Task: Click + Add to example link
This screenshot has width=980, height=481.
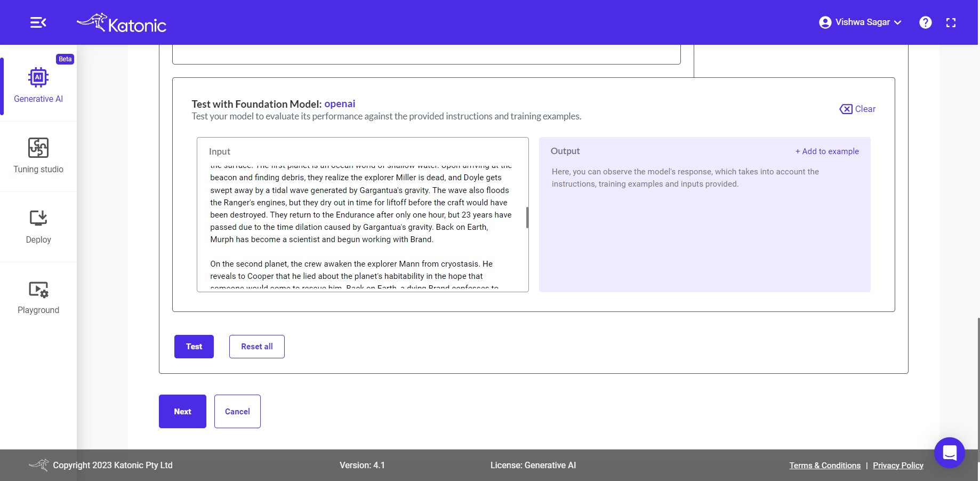Action: [x=827, y=151]
